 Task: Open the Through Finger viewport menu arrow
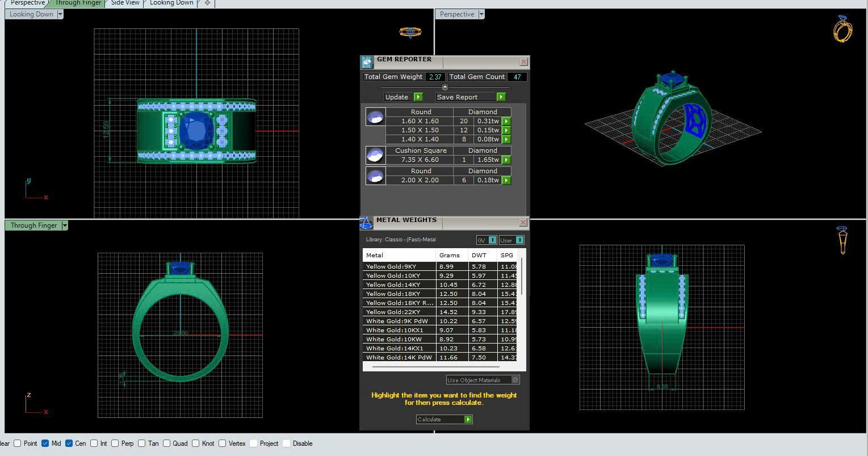click(x=65, y=225)
